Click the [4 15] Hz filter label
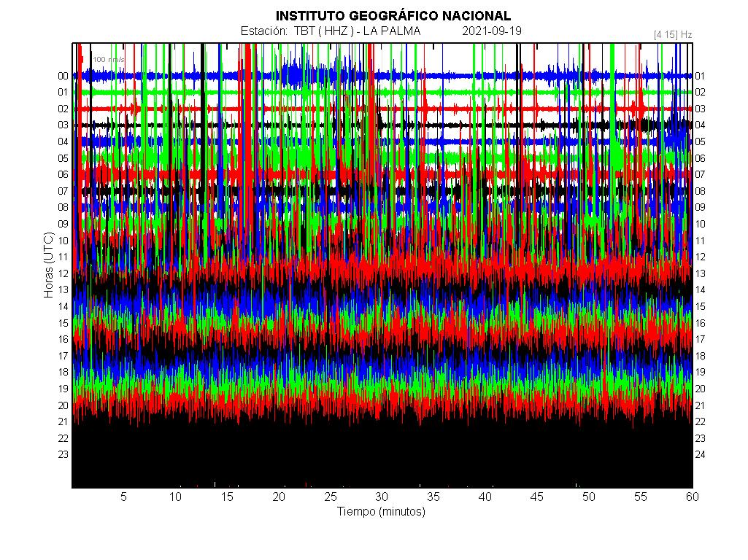 [673, 34]
